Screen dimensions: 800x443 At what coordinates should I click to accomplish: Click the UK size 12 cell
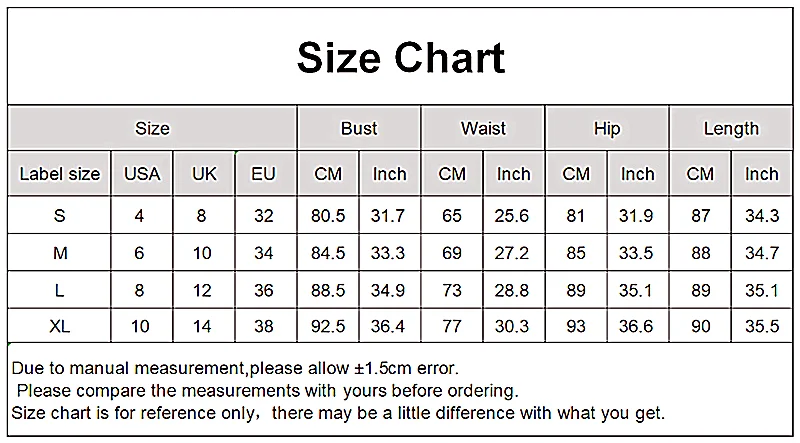[202, 290]
